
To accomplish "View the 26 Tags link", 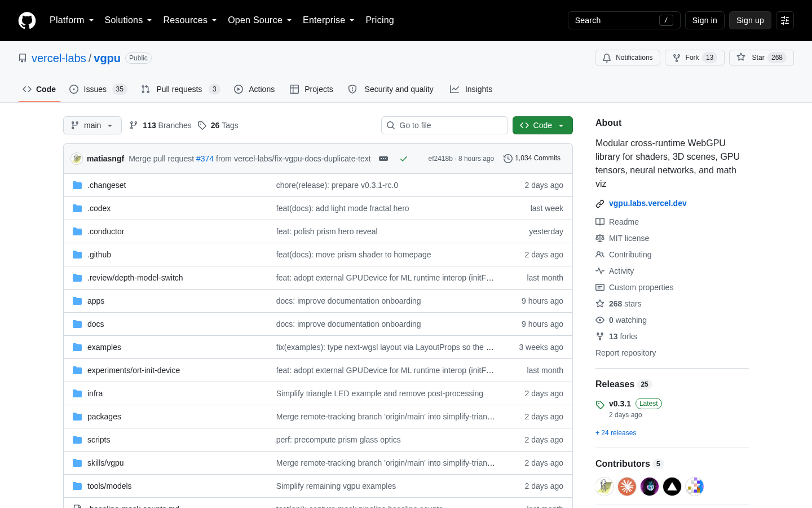I will pyautogui.click(x=218, y=125).
